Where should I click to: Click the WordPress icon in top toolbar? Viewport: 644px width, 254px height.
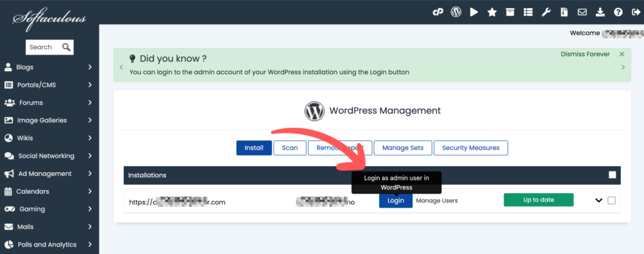point(456,12)
